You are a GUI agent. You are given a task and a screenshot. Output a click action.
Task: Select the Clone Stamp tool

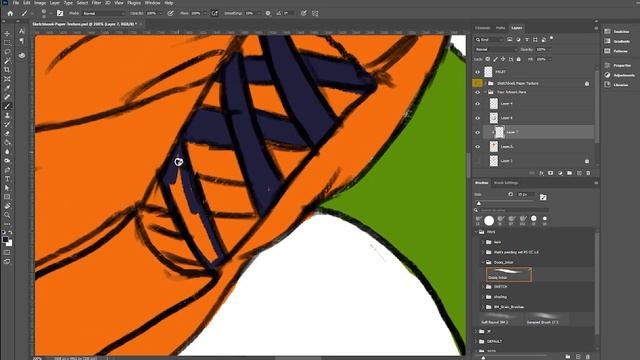(7, 116)
